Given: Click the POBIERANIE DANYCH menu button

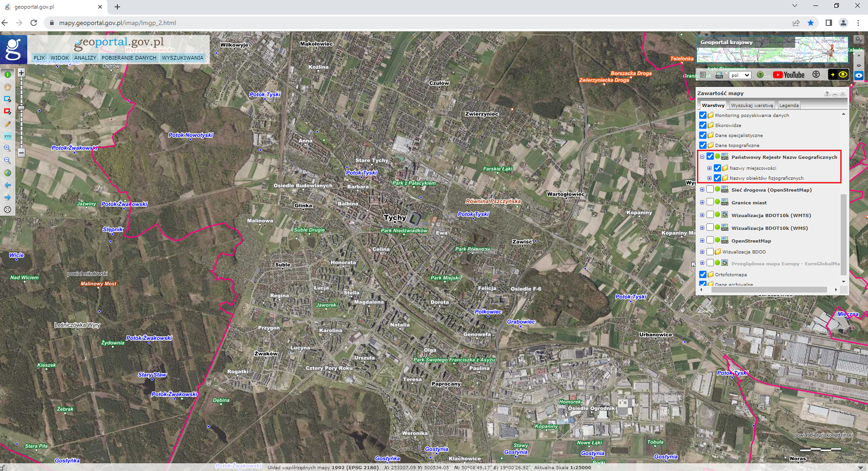Looking at the screenshot, I should [129, 58].
